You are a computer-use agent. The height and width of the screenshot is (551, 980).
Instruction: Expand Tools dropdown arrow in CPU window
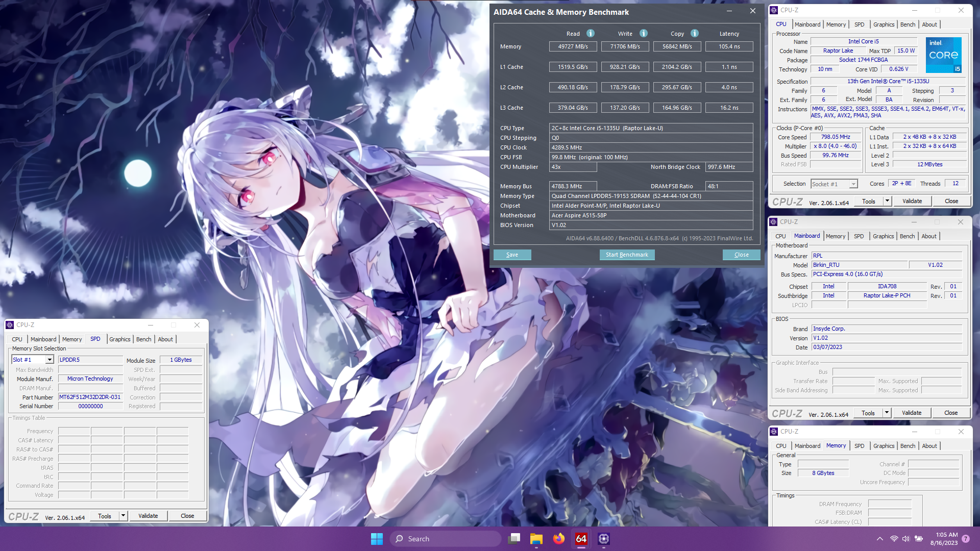click(x=887, y=201)
